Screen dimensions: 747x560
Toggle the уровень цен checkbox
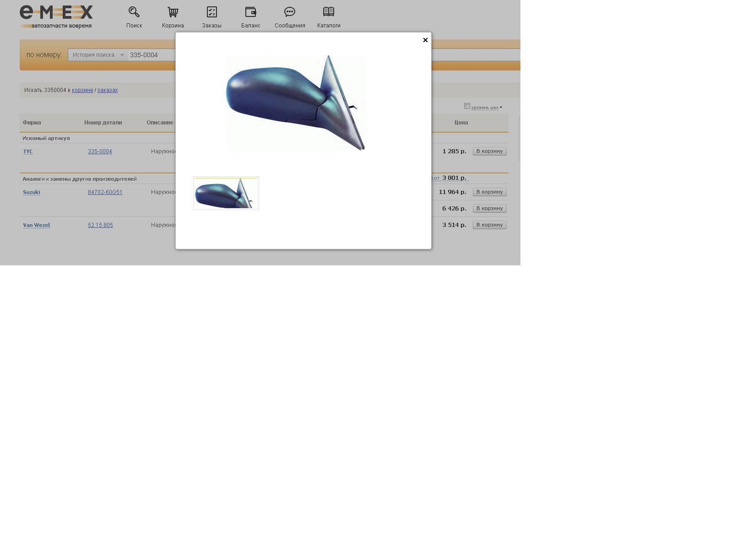[467, 106]
